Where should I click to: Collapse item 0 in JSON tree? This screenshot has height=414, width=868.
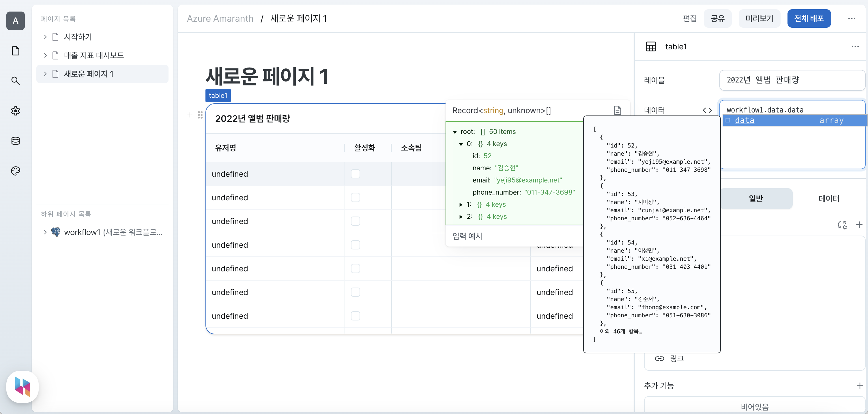pyautogui.click(x=461, y=144)
